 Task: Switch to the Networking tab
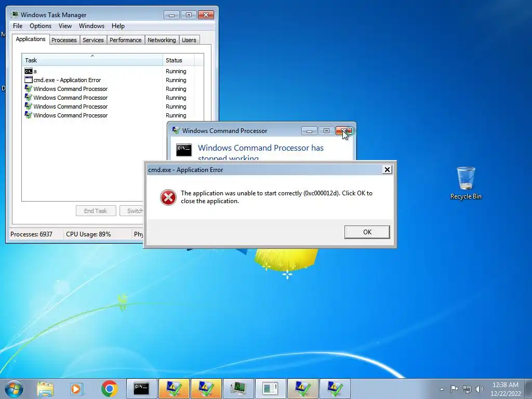[162, 40]
